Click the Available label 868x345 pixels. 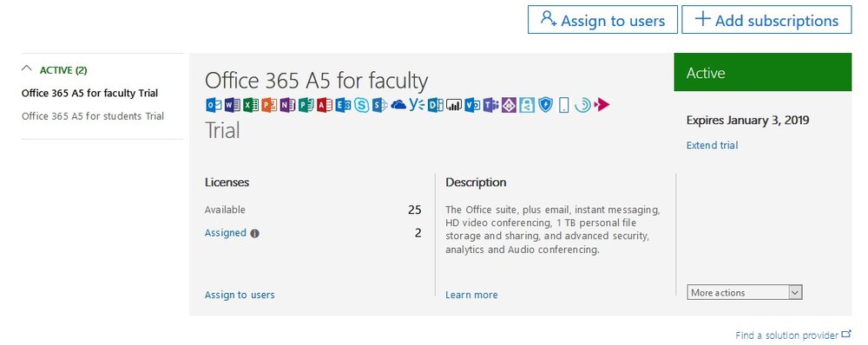[225, 210]
